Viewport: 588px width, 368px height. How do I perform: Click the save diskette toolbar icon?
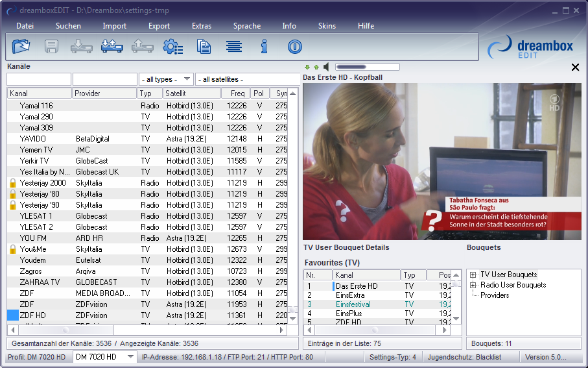tap(51, 47)
